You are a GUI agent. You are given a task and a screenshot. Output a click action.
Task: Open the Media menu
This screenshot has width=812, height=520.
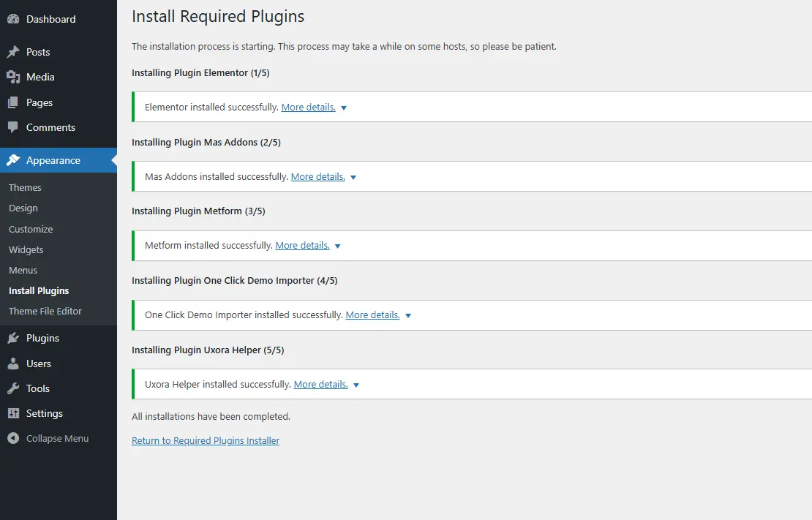[x=59, y=78]
